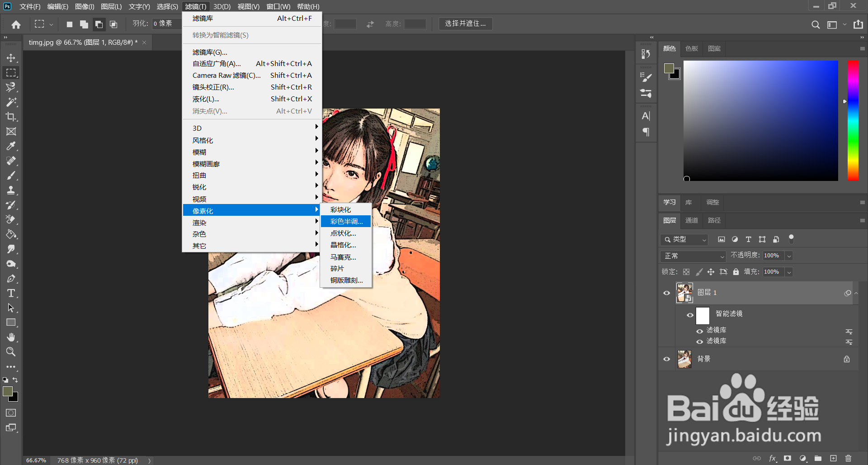The height and width of the screenshot is (465, 868).
Task: Toggle visibility of the second 滤镜库 filter
Action: pyautogui.click(x=700, y=342)
